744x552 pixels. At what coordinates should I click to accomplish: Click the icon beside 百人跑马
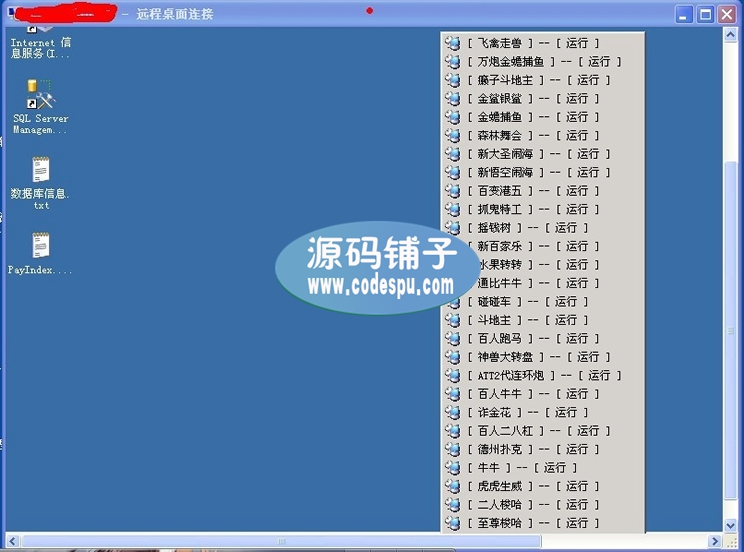tap(453, 338)
